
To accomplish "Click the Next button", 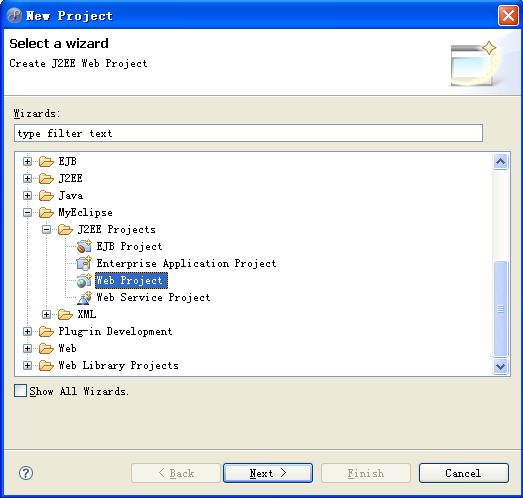I will click(268, 473).
